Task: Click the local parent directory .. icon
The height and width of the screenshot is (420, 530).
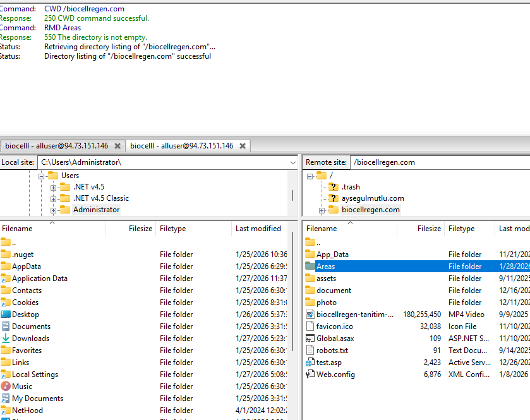Action: (6, 242)
